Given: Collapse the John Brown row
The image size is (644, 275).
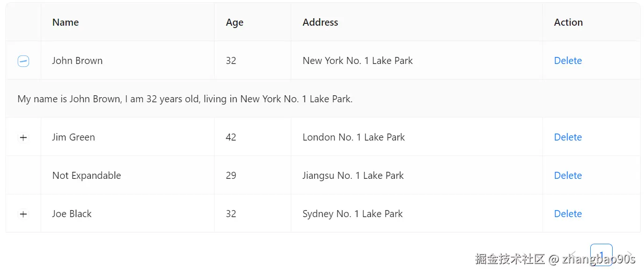Looking at the screenshot, I should 23,61.
